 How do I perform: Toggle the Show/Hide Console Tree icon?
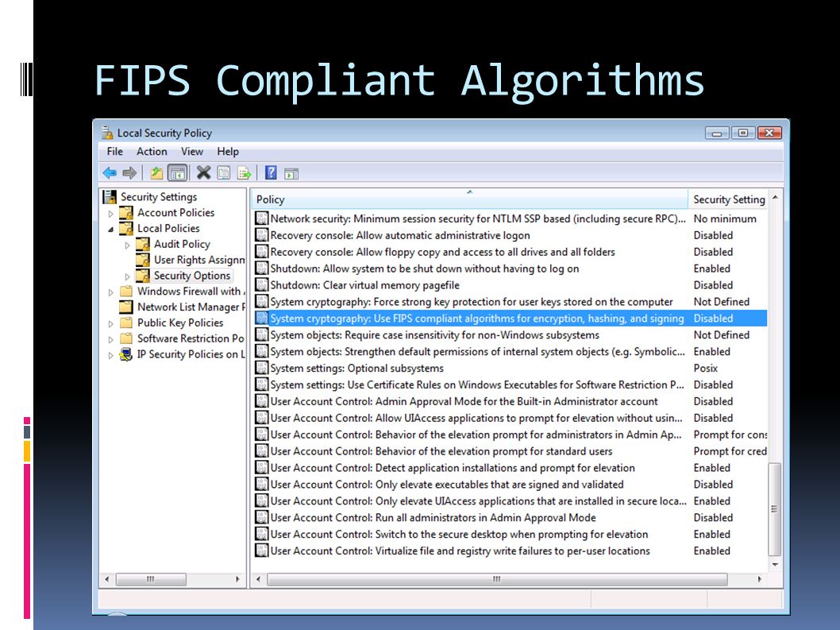click(177, 172)
